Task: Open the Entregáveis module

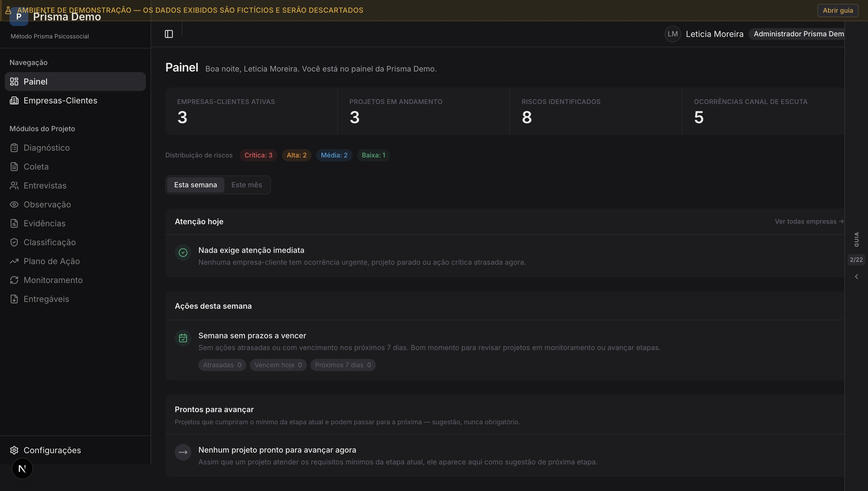Action: pyautogui.click(x=46, y=299)
